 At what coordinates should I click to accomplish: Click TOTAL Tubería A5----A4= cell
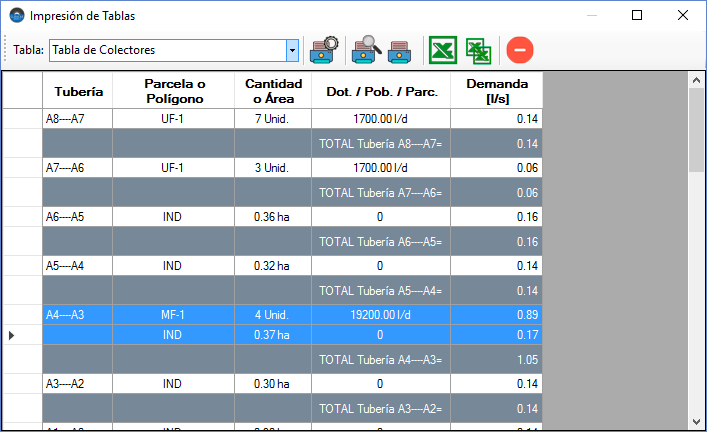coord(381,290)
